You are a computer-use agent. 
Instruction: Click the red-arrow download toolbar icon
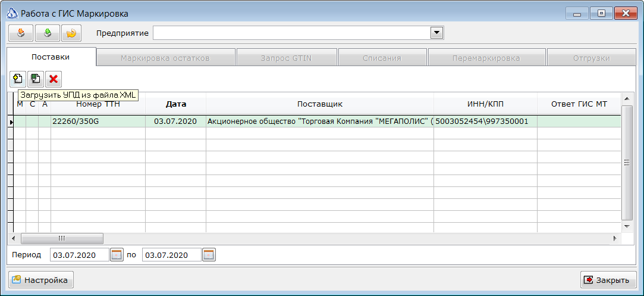click(x=21, y=33)
